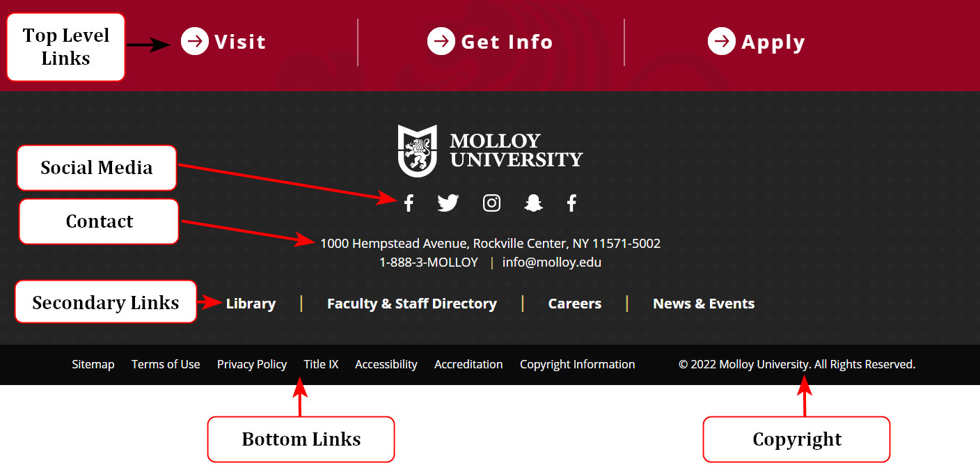Click the Molloy University shield logo
Viewport: 980px width, 470px height.
[x=417, y=150]
